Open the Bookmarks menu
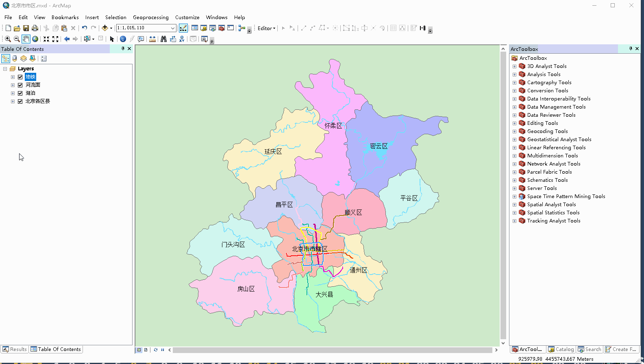 click(x=65, y=17)
